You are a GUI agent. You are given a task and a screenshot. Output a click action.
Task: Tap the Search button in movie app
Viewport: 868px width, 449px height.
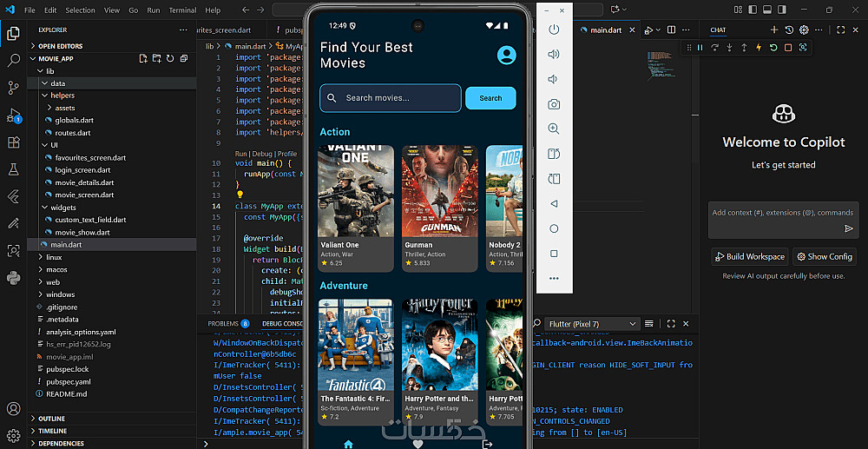(x=490, y=98)
